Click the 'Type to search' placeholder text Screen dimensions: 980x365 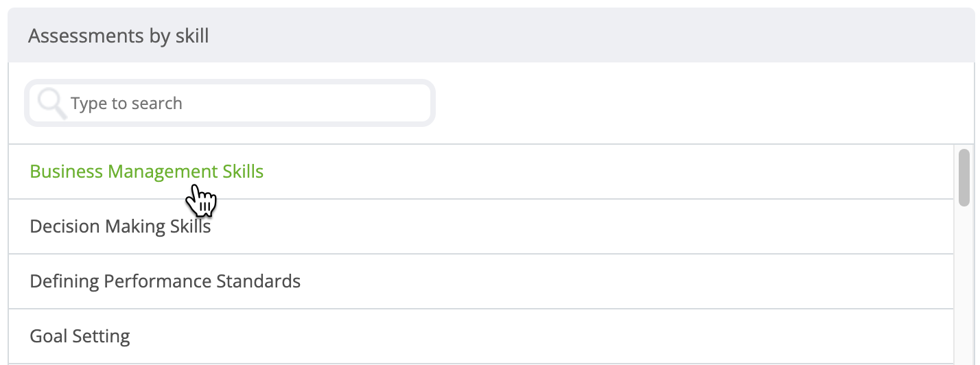[126, 104]
